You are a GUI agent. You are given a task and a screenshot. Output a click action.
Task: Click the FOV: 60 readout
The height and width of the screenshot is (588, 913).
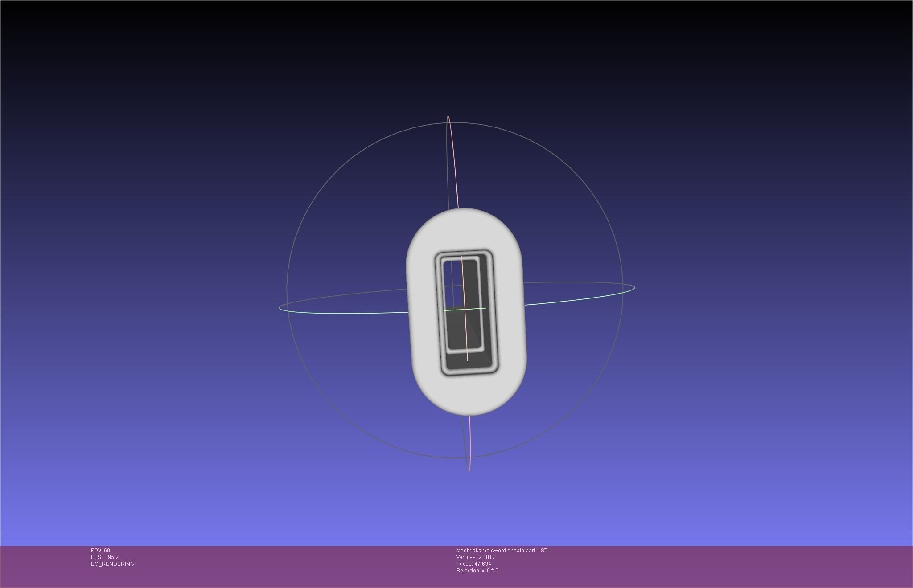100,551
